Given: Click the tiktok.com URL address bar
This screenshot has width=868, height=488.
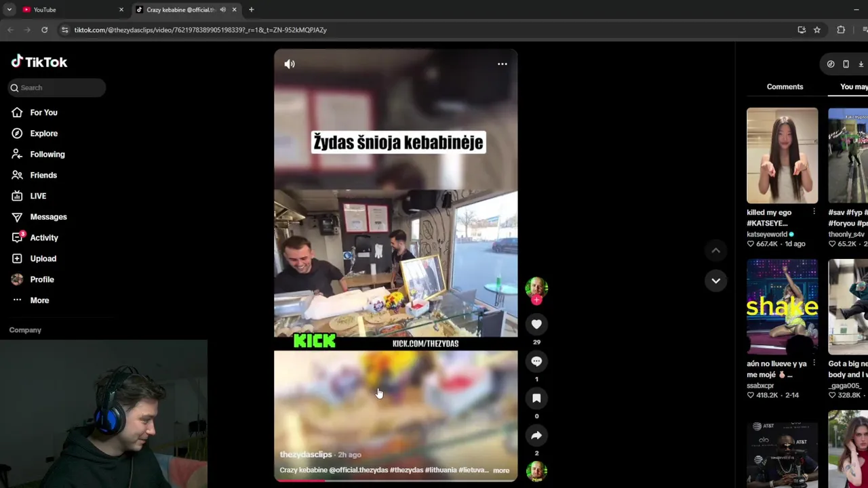Looking at the screenshot, I should [200, 30].
